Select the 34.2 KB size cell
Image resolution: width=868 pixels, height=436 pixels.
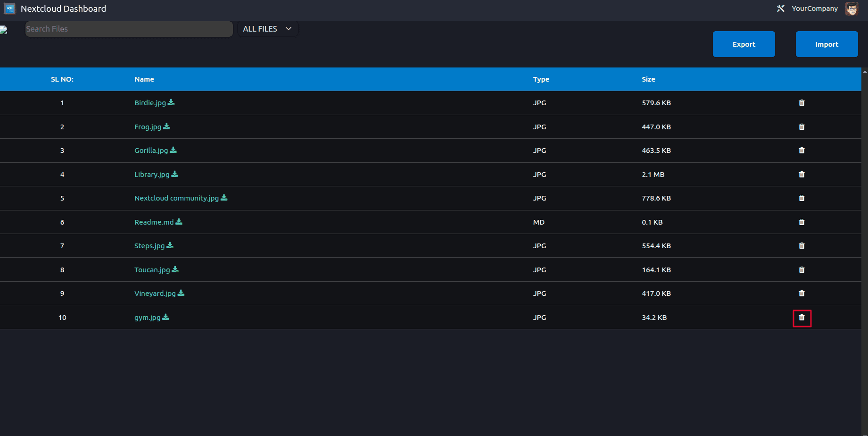pyautogui.click(x=654, y=318)
